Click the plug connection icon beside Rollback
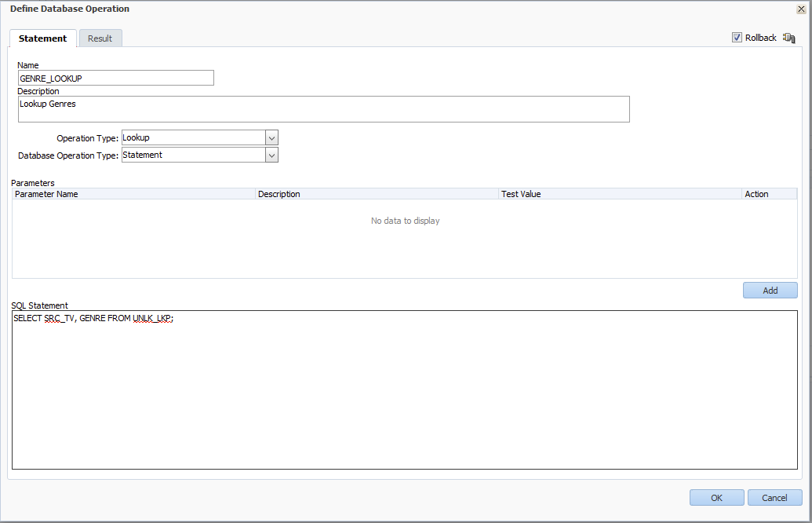Viewport: 812px width, 523px height. click(x=789, y=38)
